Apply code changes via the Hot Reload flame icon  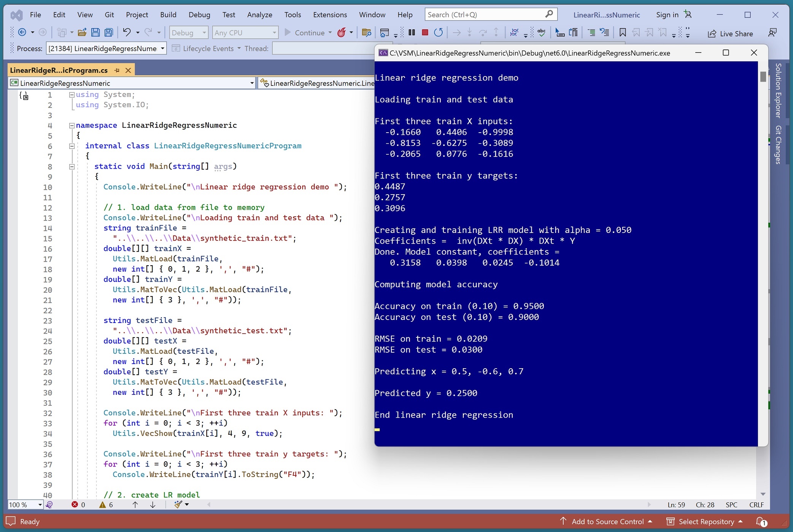click(342, 32)
